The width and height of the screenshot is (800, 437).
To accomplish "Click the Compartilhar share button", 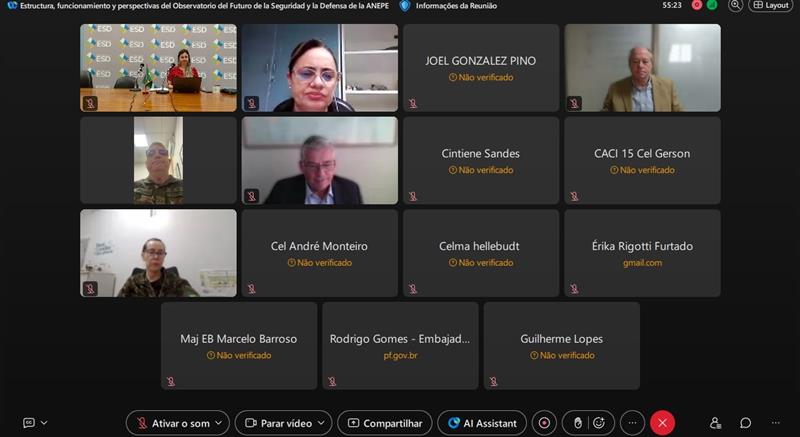I will pyautogui.click(x=385, y=423).
